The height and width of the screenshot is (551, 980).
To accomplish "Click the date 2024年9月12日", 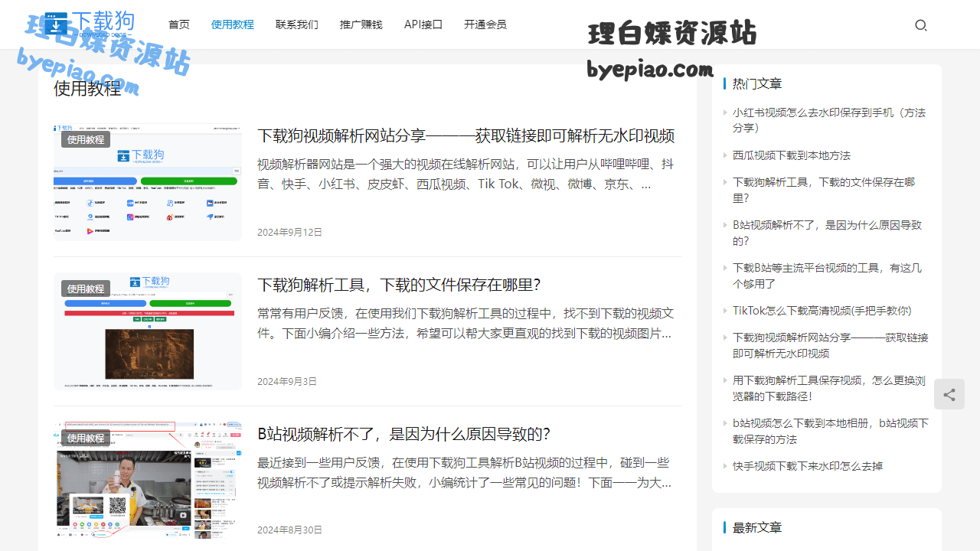I will click(289, 232).
